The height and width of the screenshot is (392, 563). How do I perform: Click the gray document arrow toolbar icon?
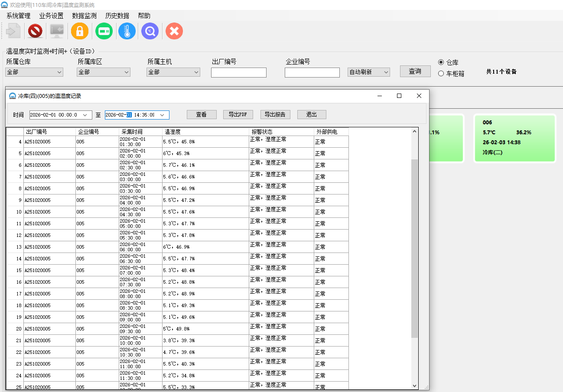[x=13, y=31]
